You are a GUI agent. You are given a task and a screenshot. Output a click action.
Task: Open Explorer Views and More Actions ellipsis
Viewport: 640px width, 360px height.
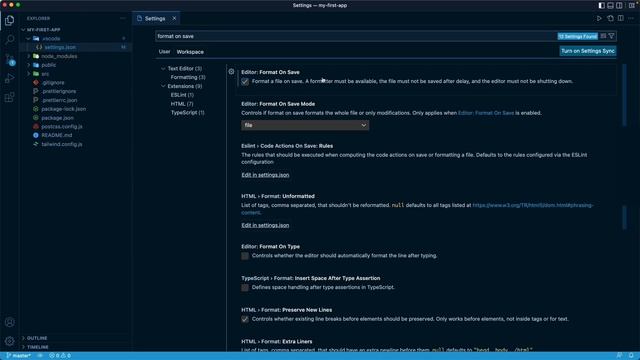click(123, 18)
